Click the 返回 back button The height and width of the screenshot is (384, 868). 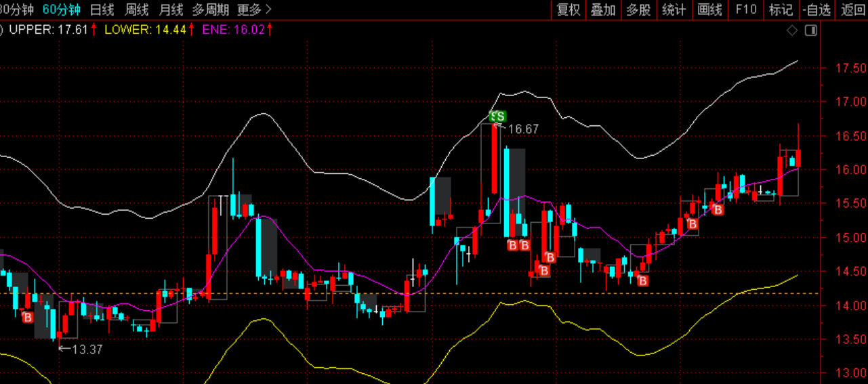(x=852, y=9)
